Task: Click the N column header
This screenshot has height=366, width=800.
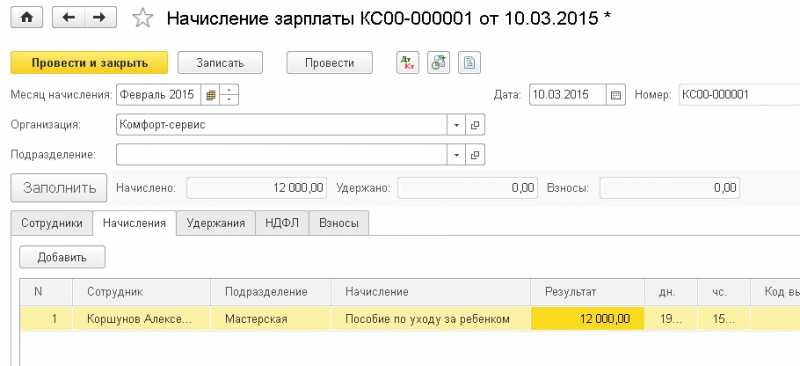Action: pos(46,292)
